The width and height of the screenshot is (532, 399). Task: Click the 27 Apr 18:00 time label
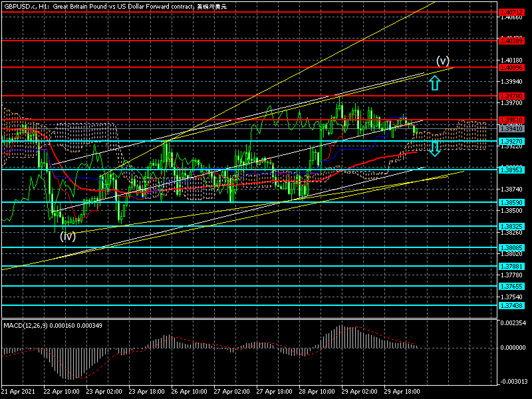[274, 392]
